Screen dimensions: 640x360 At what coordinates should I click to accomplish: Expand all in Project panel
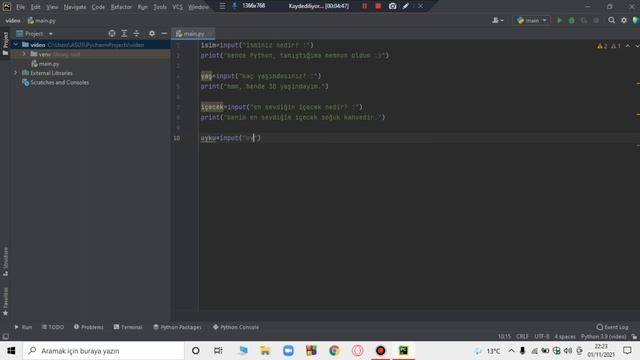[124, 34]
